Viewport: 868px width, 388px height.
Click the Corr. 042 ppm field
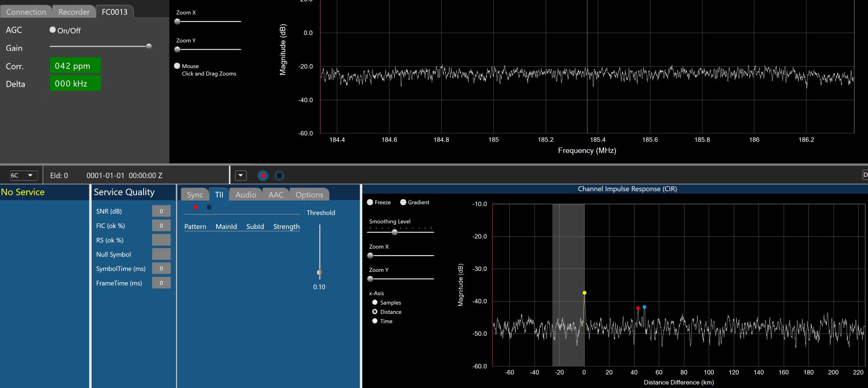[75, 66]
